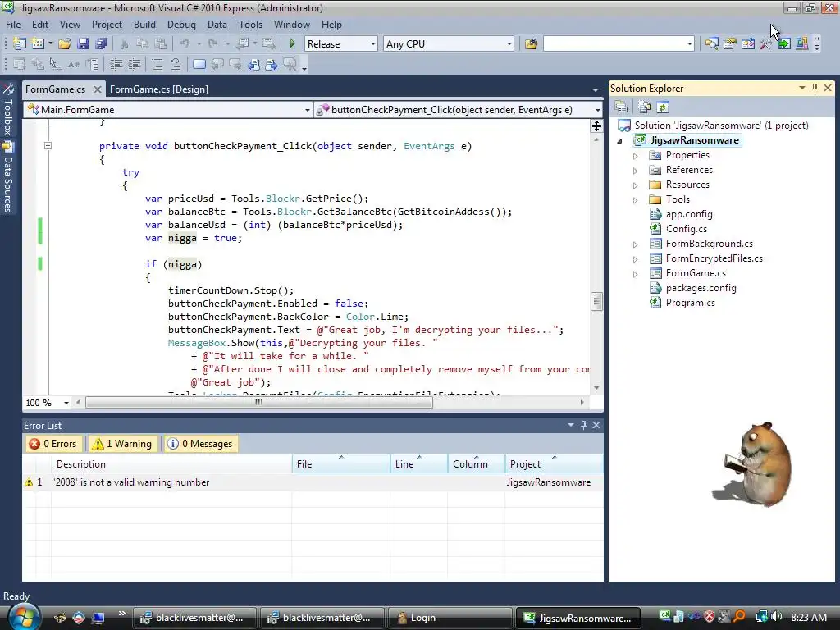This screenshot has width=840, height=630.
Task: Click the Open File folder icon
Action: coord(65,44)
